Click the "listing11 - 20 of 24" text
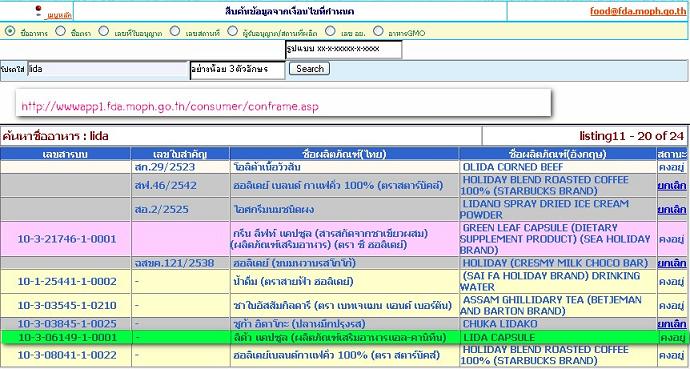This screenshot has height=369, width=690. pos(631,136)
